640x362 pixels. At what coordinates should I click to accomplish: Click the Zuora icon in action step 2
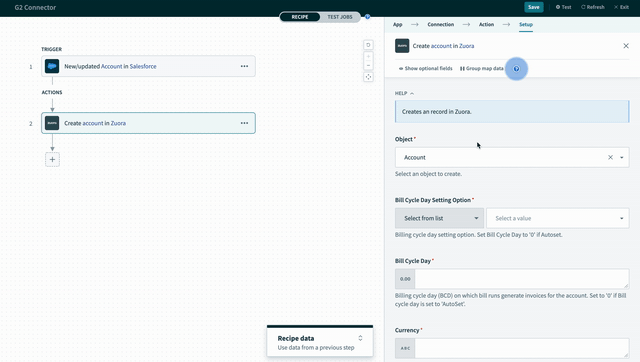tap(52, 123)
